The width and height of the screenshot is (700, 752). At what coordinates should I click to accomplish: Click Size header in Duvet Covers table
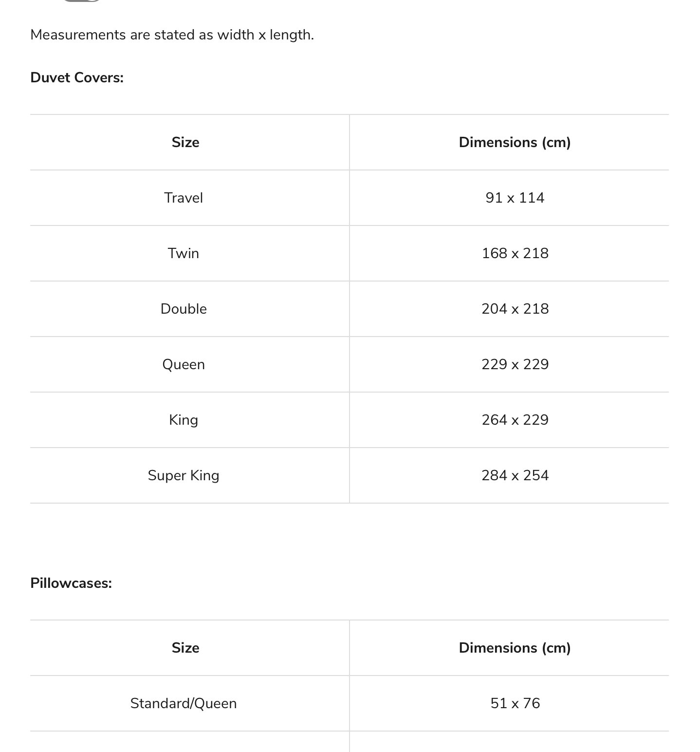click(x=185, y=142)
